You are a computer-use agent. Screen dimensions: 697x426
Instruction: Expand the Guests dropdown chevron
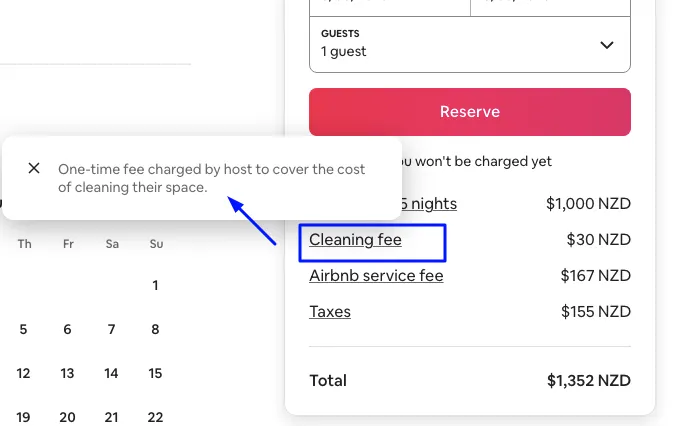(607, 45)
